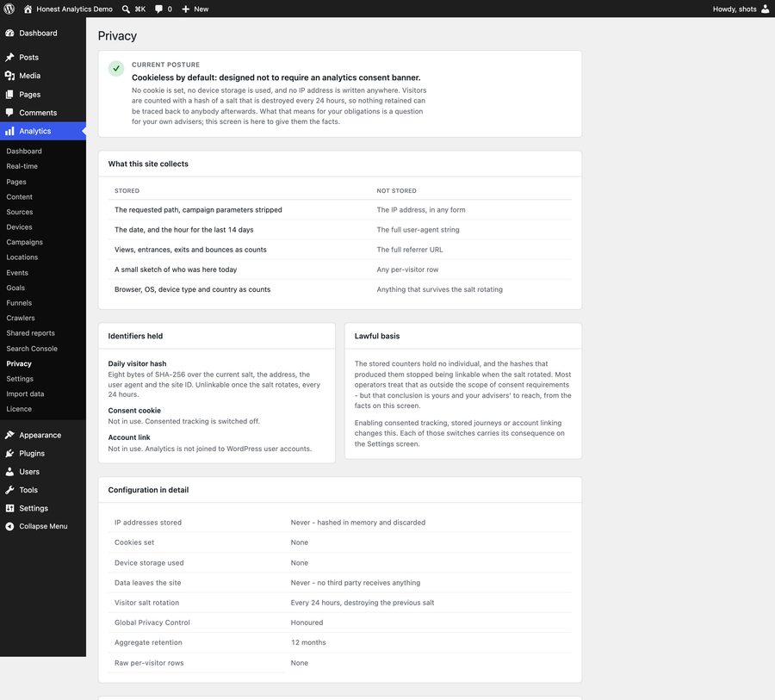This screenshot has height=700, width=775.
Task: Click the plus icon beside New
Action: tap(186, 9)
